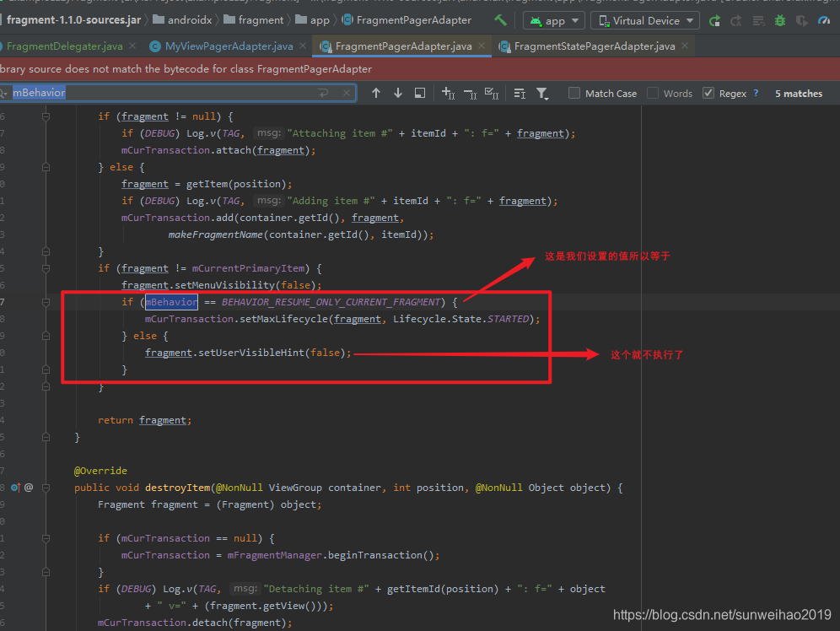Click Select All Occurrences icon
Image resolution: width=840 pixels, height=631 pixels.
point(491,93)
